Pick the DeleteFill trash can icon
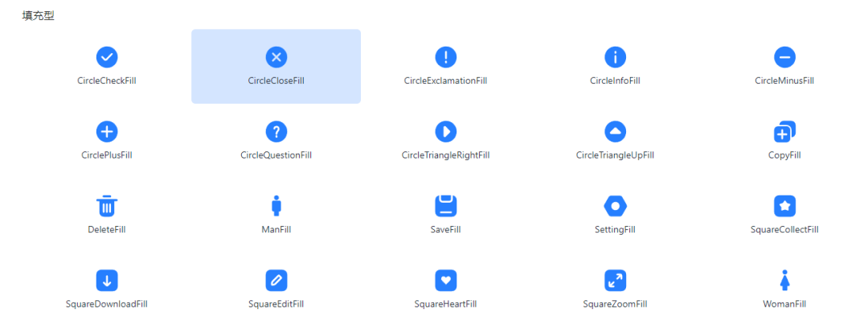The image size is (868, 325). click(107, 205)
